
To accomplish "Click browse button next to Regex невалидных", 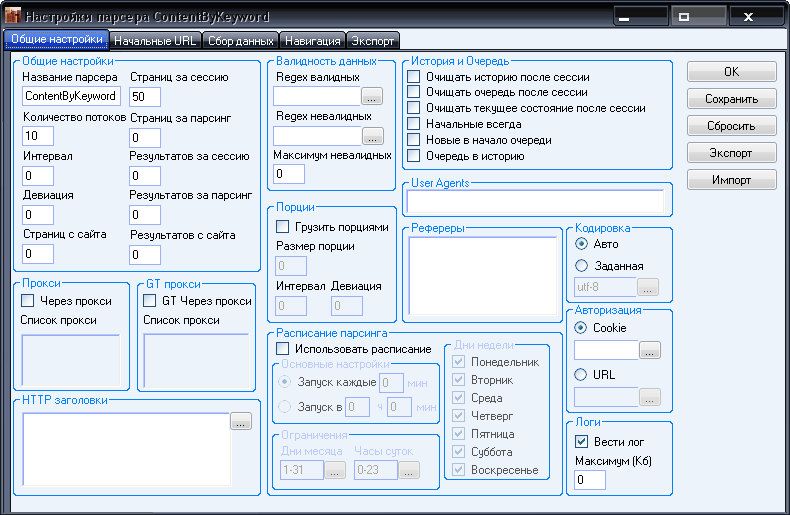I will click(373, 136).
